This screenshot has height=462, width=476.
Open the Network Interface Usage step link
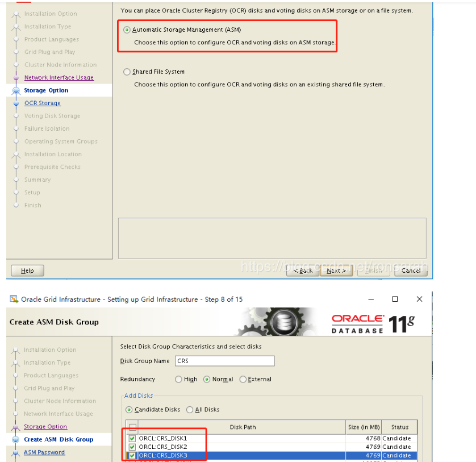point(59,77)
